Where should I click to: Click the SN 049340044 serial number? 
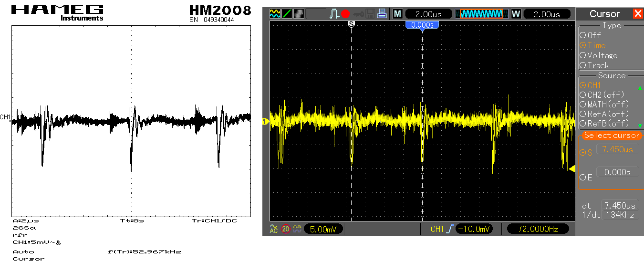point(212,20)
